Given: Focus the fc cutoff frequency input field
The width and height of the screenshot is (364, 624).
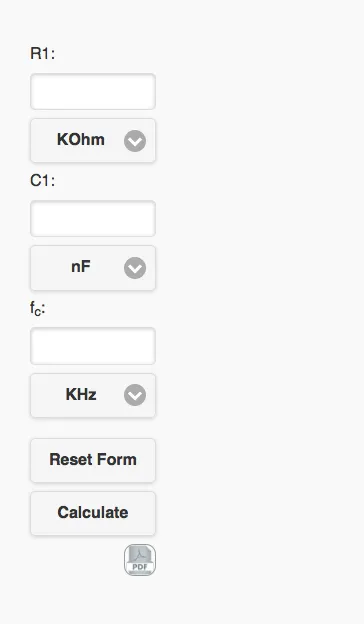Looking at the screenshot, I should pos(93,346).
